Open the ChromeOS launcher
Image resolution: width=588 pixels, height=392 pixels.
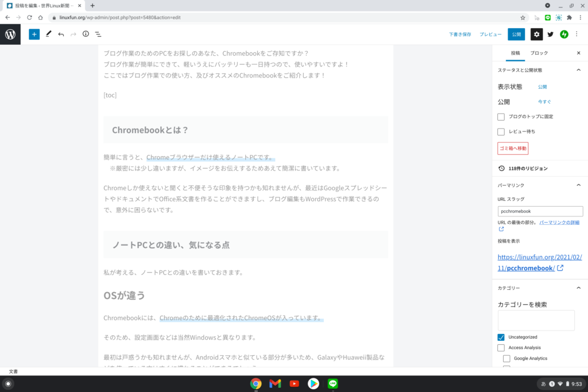[8, 384]
